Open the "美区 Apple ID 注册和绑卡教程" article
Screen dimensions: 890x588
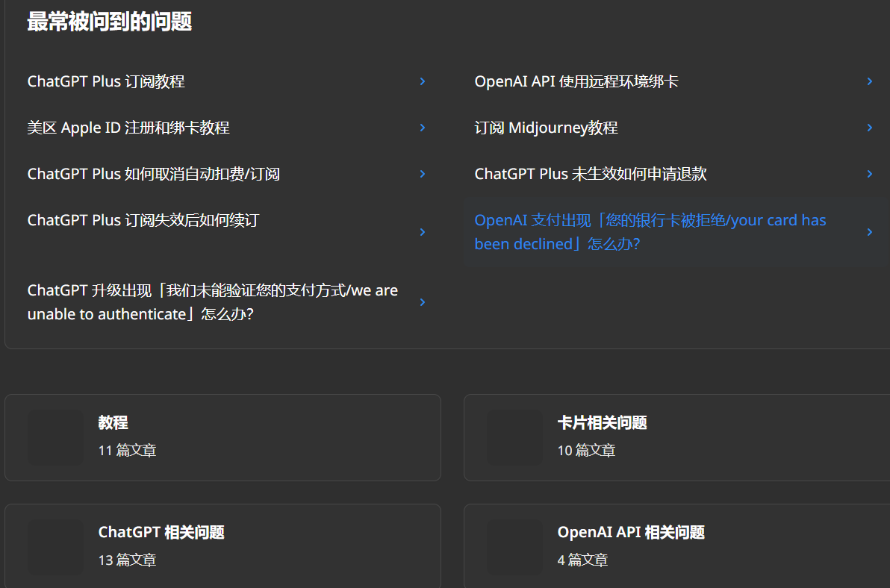[x=128, y=128]
